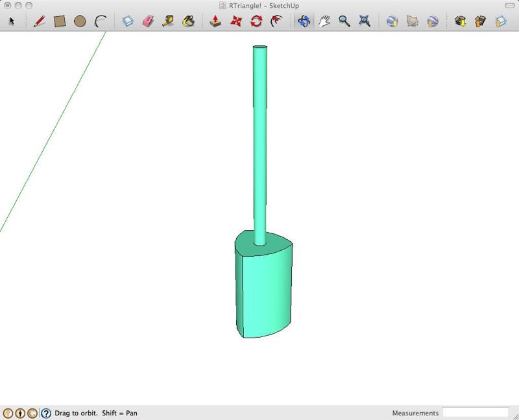Select the Offset tool

(277, 21)
